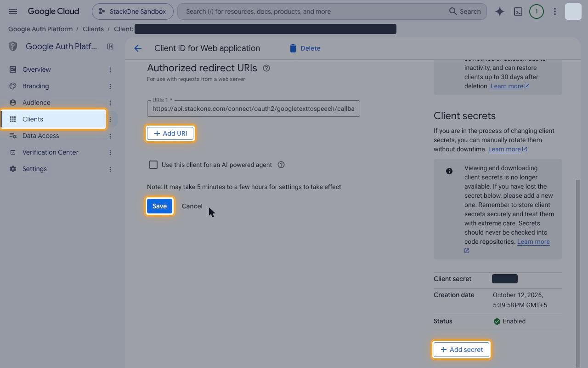
Task: Open more options for Settings
Action: 110,169
